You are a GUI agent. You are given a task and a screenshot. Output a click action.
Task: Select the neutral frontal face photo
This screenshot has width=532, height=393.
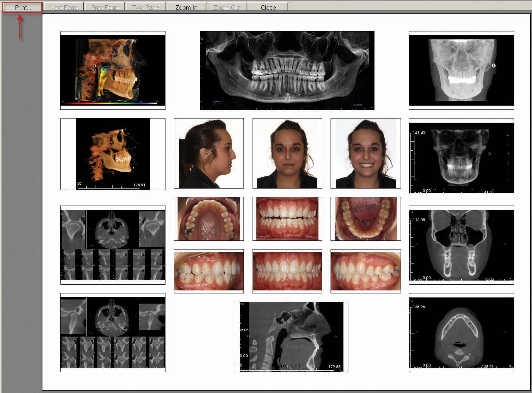(x=287, y=153)
